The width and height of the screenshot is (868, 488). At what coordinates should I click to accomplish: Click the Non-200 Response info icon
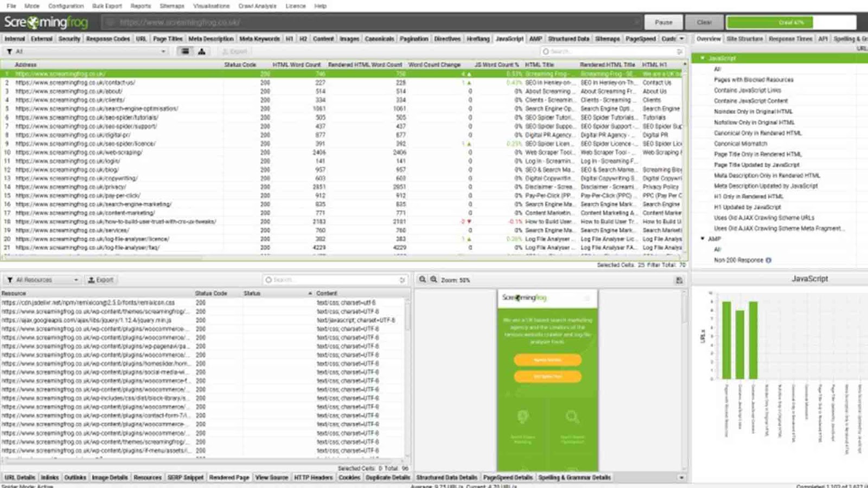[x=768, y=260]
